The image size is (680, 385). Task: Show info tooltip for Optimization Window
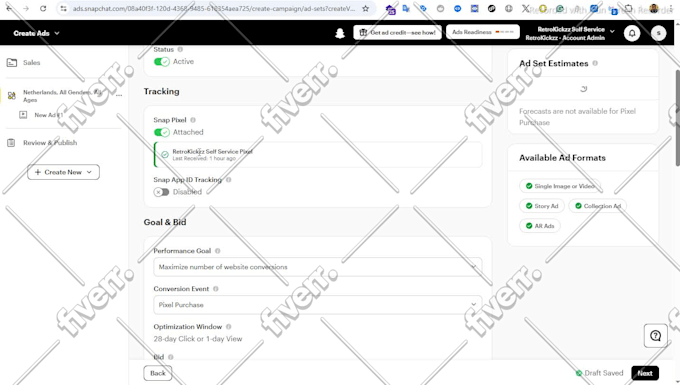[x=229, y=326]
